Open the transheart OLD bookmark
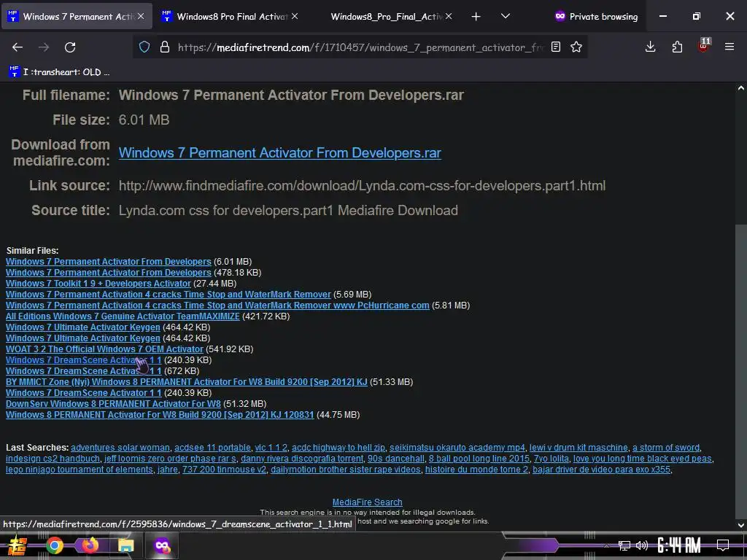 (59, 72)
